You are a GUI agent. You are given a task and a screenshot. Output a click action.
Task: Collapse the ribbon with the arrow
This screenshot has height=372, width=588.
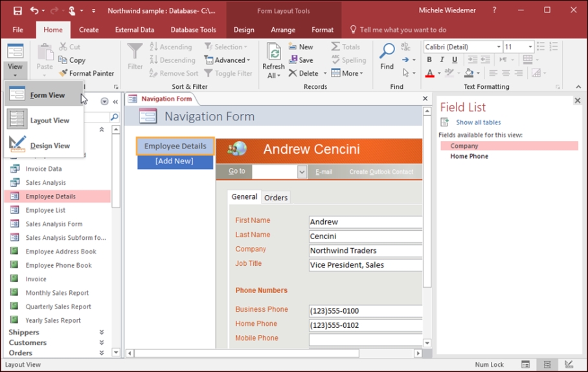pos(579,87)
